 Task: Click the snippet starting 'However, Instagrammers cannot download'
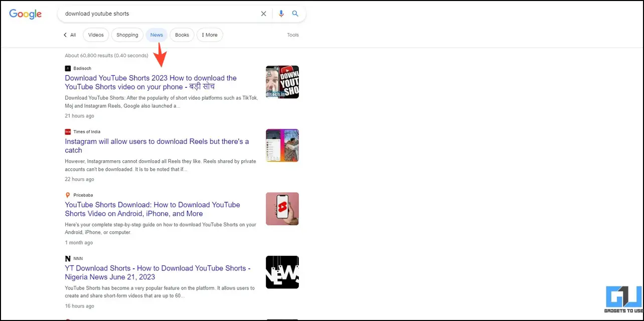tap(160, 165)
